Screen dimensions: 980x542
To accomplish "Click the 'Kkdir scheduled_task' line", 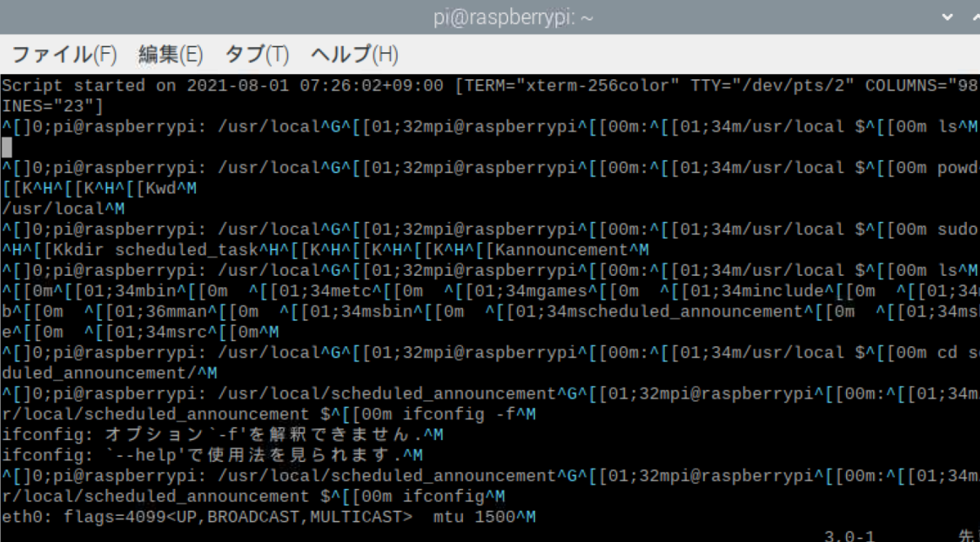I will (x=325, y=250).
